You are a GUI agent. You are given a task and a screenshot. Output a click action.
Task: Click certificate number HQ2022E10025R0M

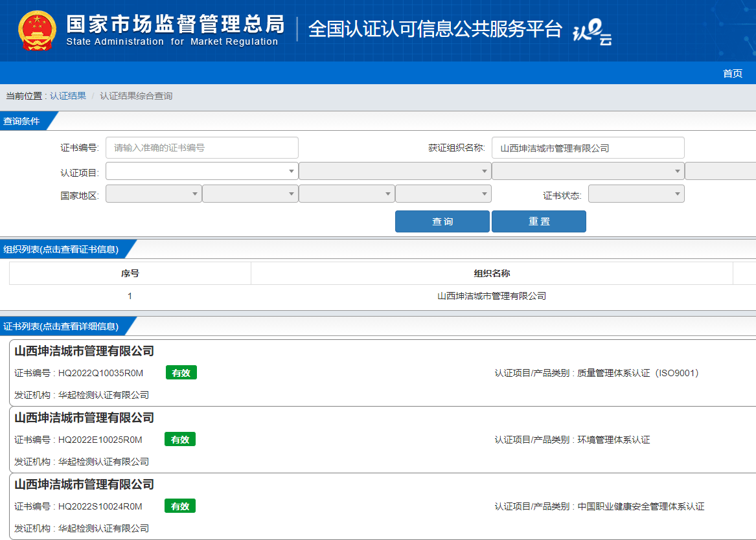pyautogui.click(x=100, y=440)
